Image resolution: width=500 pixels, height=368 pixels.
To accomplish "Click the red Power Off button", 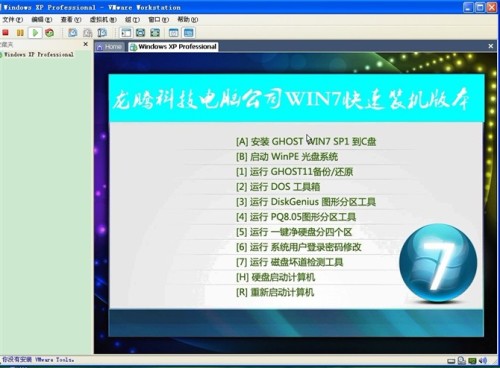I will click(5, 33).
